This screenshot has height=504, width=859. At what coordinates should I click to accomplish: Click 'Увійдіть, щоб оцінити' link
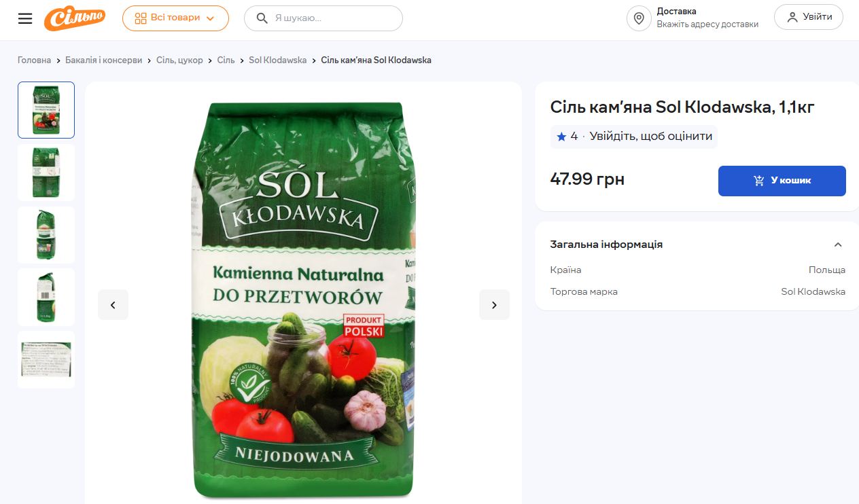click(x=650, y=137)
